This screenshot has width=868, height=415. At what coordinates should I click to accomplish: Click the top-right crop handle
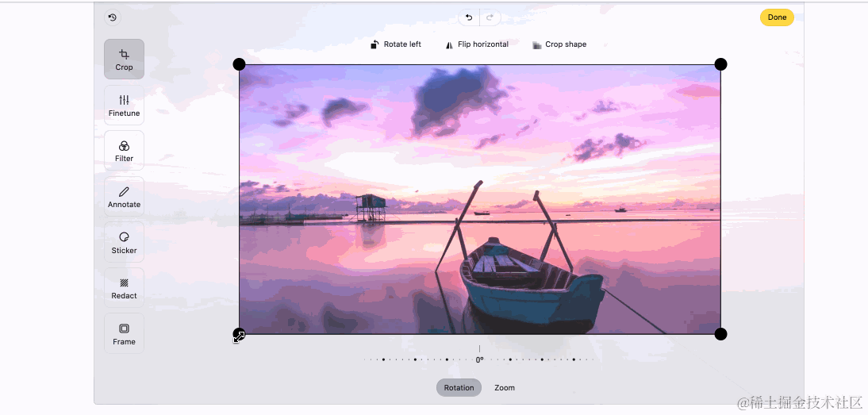point(720,64)
